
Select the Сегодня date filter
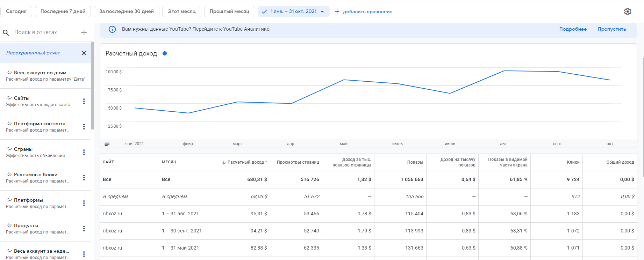tap(16, 12)
